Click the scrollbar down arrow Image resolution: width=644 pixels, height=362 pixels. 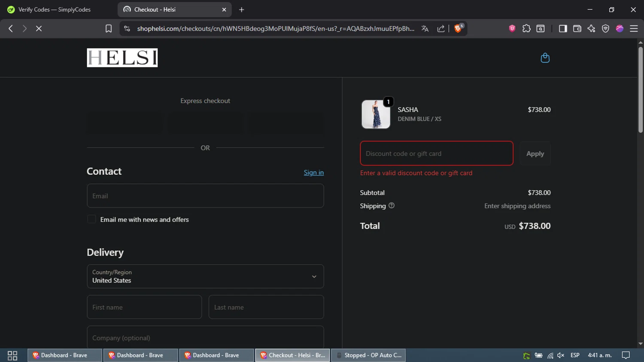point(641,344)
